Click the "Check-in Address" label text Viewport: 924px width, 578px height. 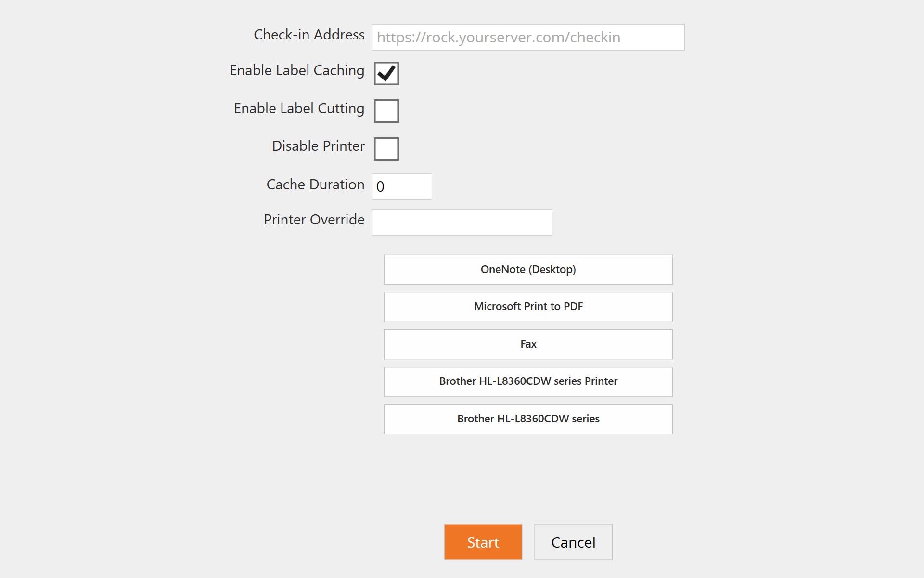(309, 35)
